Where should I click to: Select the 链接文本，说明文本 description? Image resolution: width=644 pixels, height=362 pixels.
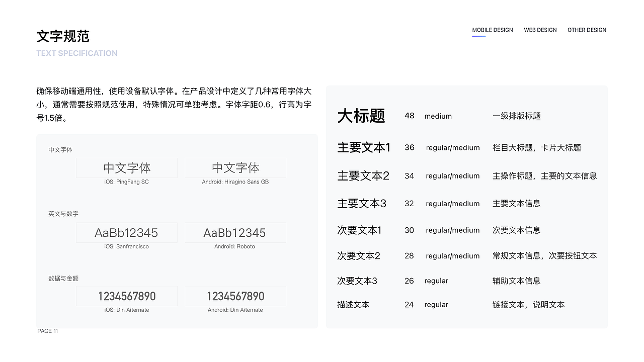click(529, 305)
